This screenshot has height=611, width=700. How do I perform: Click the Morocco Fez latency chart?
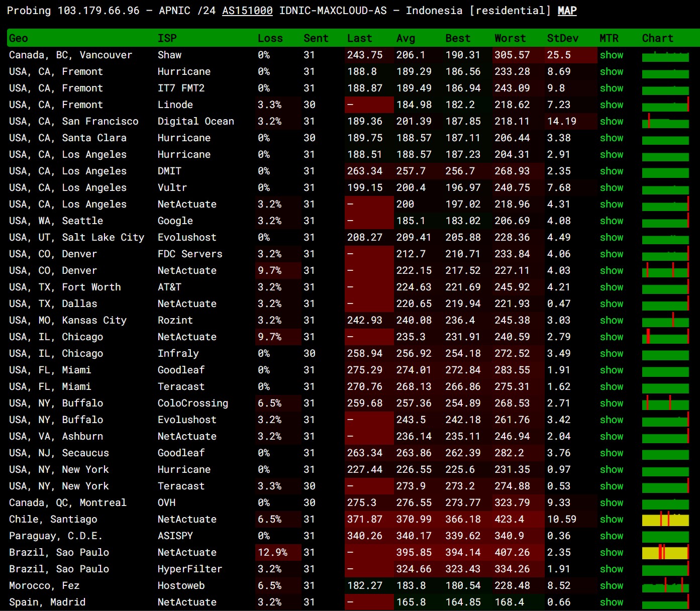pos(665,585)
